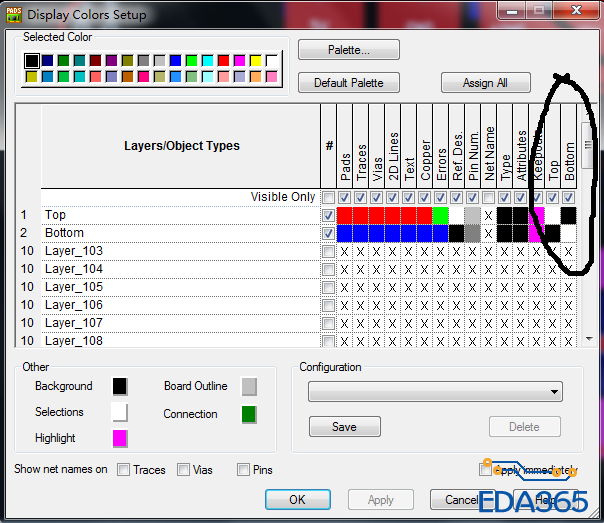This screenshot has width=604, height=523.
Task: Click the Bottom layer Pads blue cell
Action: click(344, 233)
